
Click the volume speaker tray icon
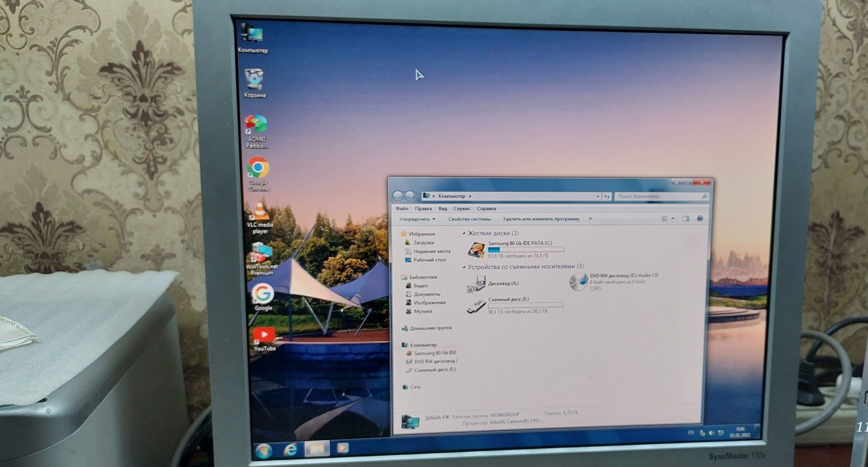coord(711,433)
